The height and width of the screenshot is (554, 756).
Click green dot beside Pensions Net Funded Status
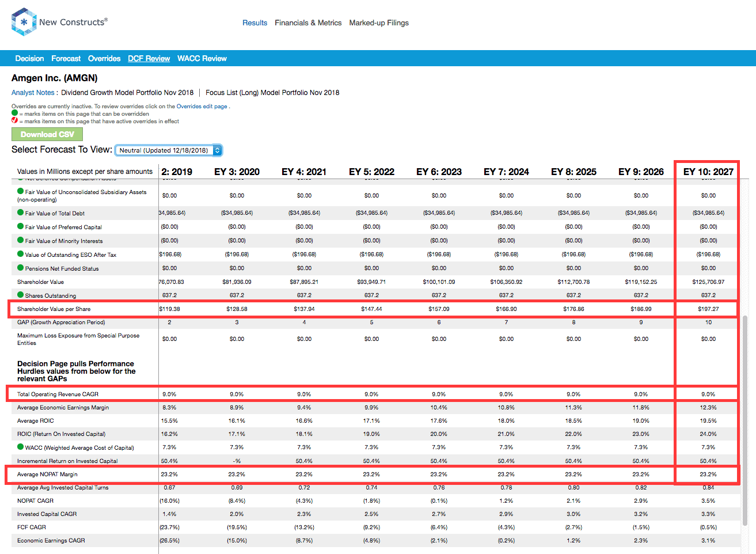21,268
